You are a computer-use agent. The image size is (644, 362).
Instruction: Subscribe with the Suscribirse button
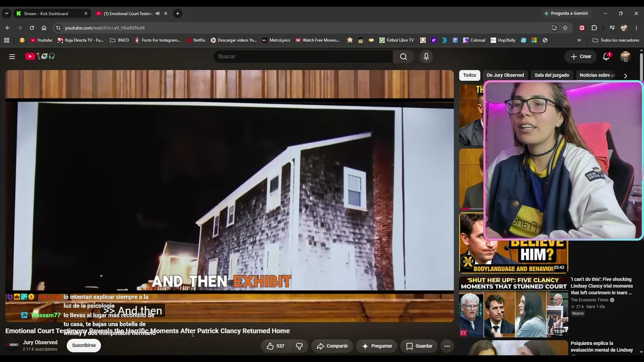click(84, 345)
